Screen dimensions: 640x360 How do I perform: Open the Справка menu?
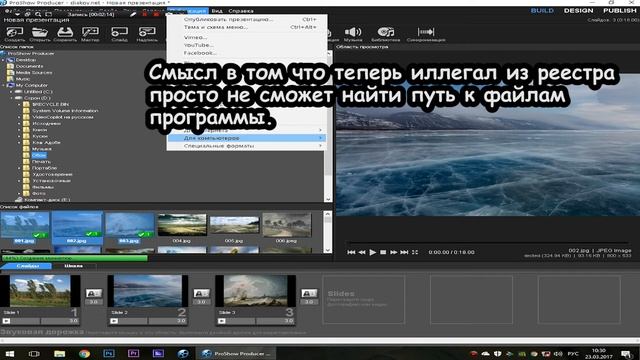coord(241,11)
